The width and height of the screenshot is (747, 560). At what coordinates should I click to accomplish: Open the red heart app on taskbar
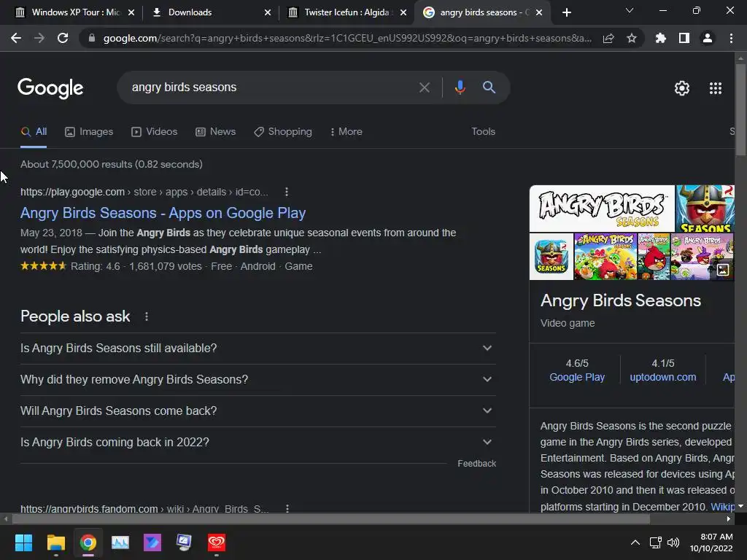click(216, 542)
